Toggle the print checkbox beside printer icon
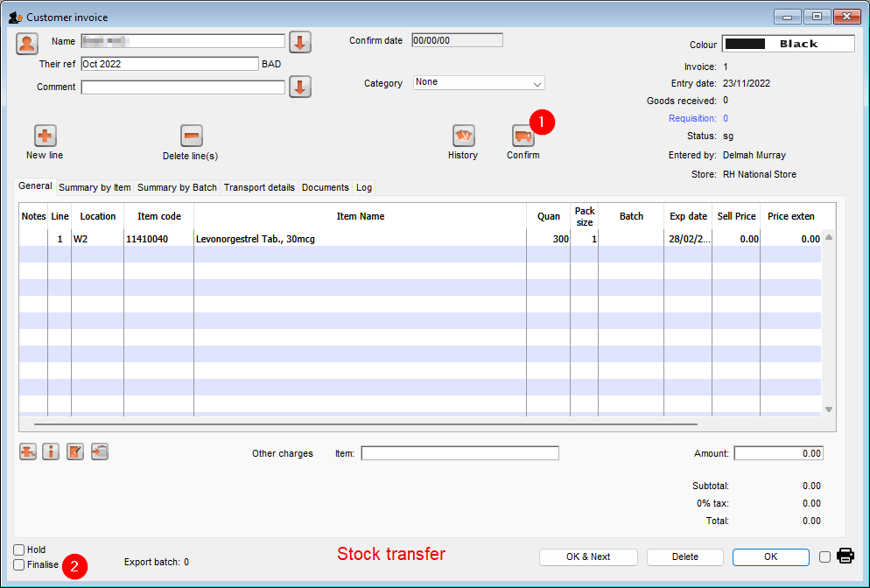This screenshot has height=588, width=870. pyautogui.click(x=824, y=556)
